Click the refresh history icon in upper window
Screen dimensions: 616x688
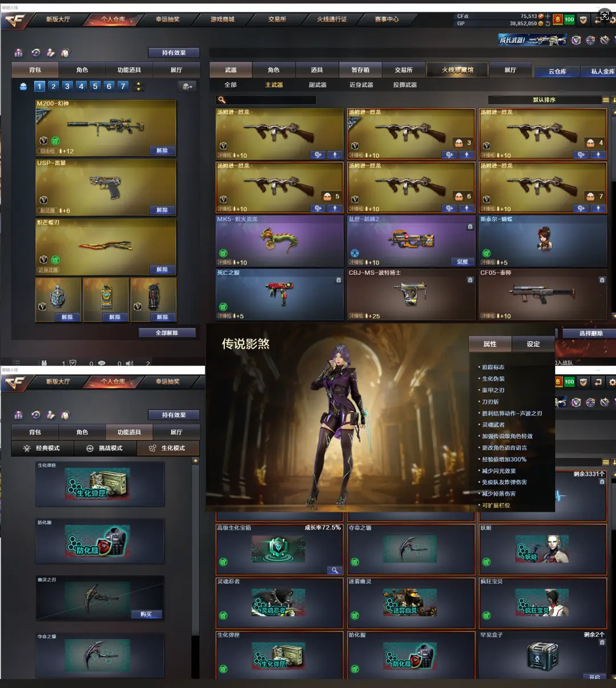[35, 52]
